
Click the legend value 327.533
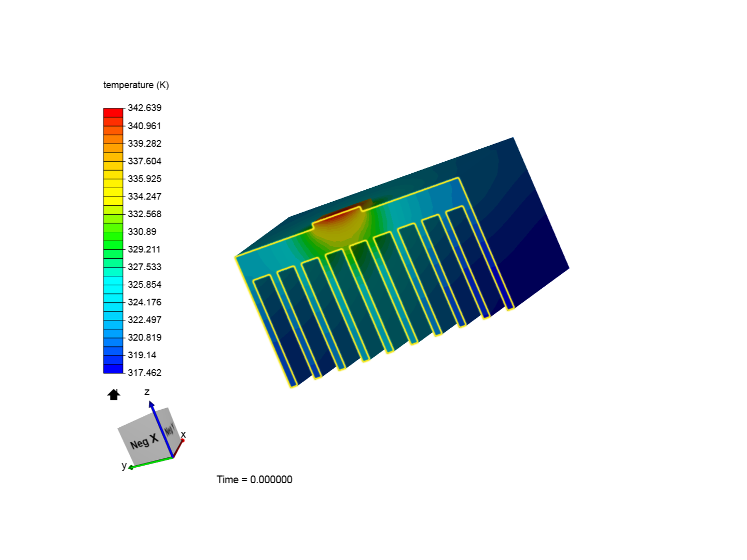coord(145,267)
